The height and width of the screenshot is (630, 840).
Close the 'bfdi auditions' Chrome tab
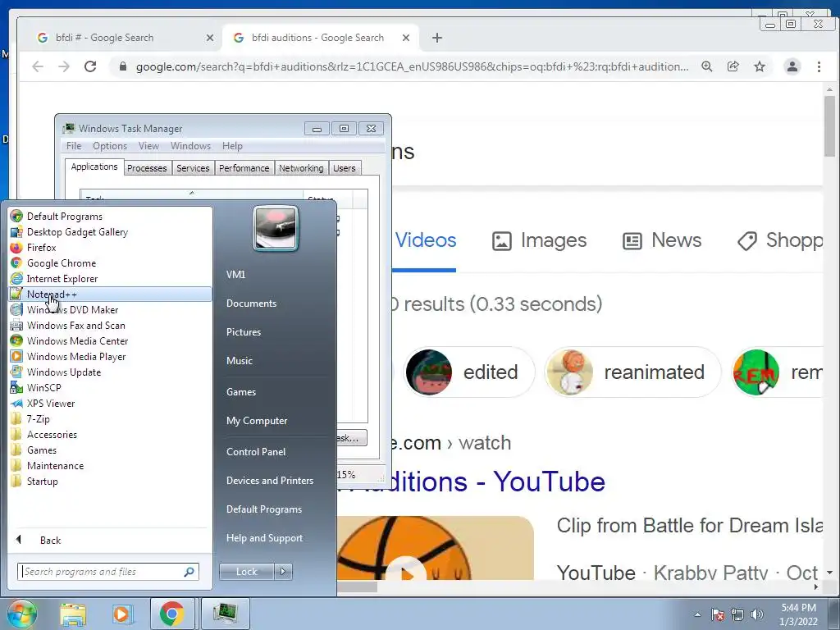coord(405,38)
